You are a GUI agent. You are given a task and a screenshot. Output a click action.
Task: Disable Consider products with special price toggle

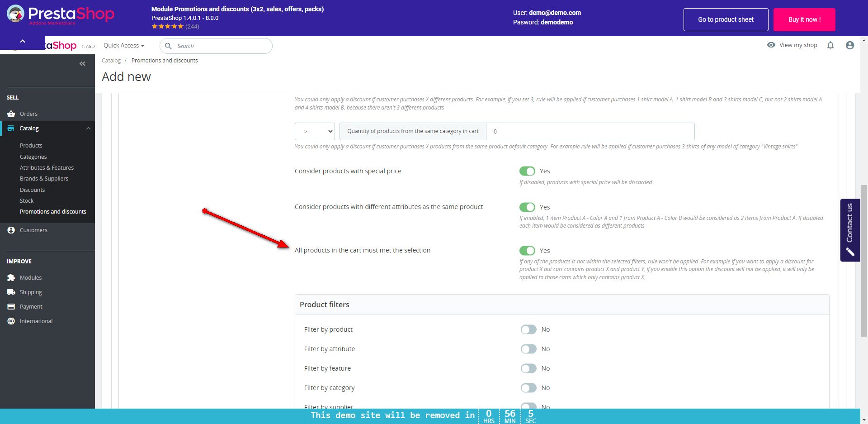(x=527, y=171)
